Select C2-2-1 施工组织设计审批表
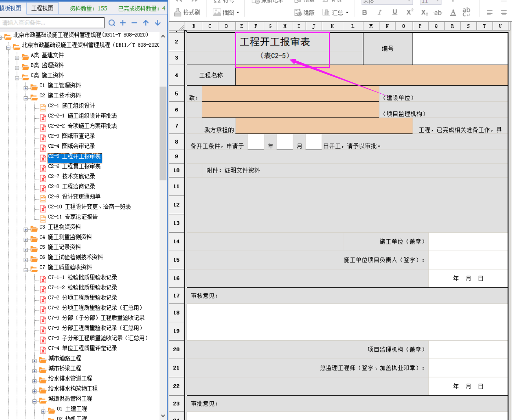Screen dimensions: 512x420 point(82,116)
